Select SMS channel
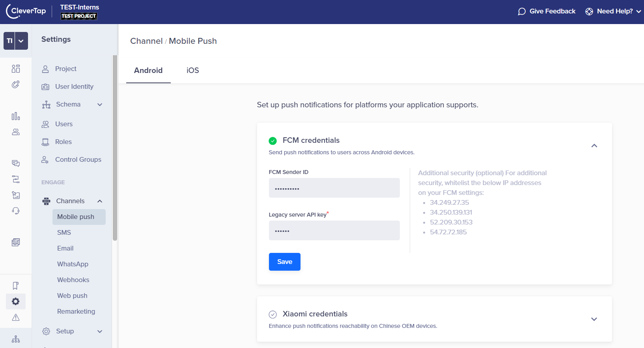Screen dimensions: 644x348 (x=64, y=232)
